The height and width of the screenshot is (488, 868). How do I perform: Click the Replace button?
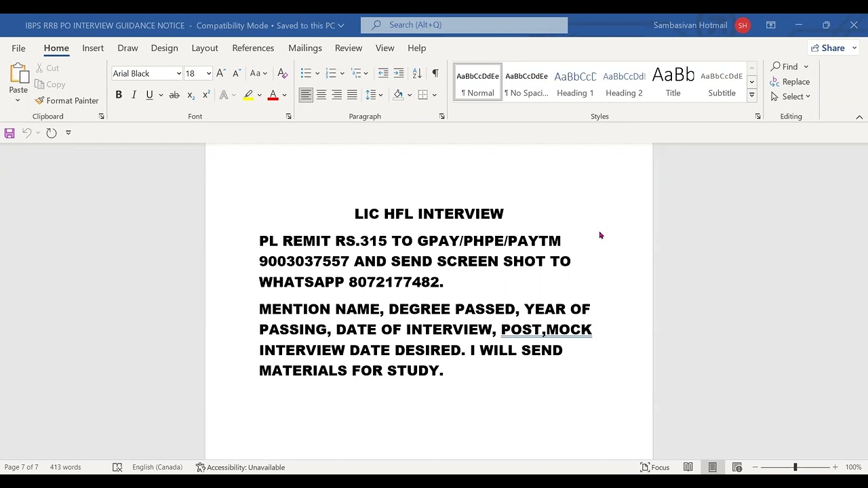tap(790, 81)
